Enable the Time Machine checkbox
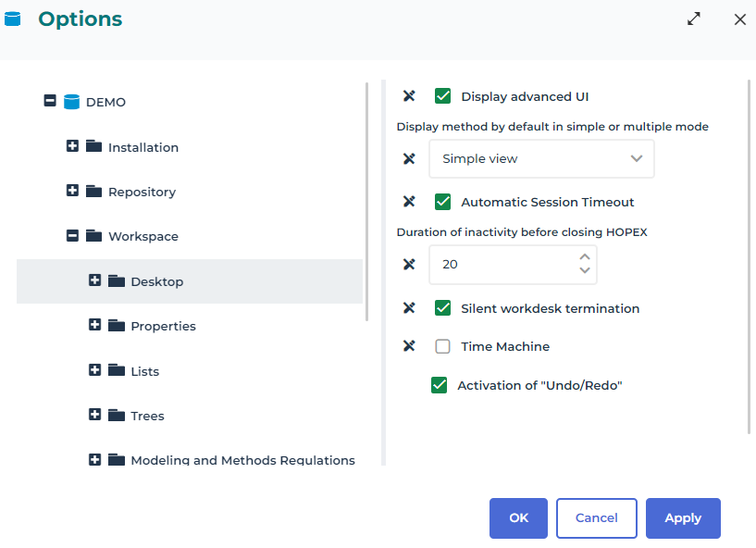 click(x=442, y=346)
